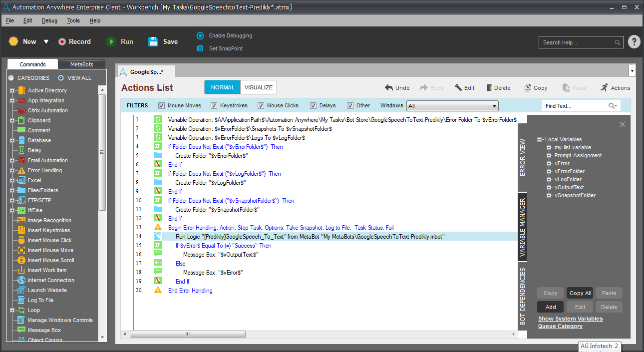Viewport: 644px width, 352px height.
Task: Select the Manage Windows Controls icon
Action: pos(21,320)
